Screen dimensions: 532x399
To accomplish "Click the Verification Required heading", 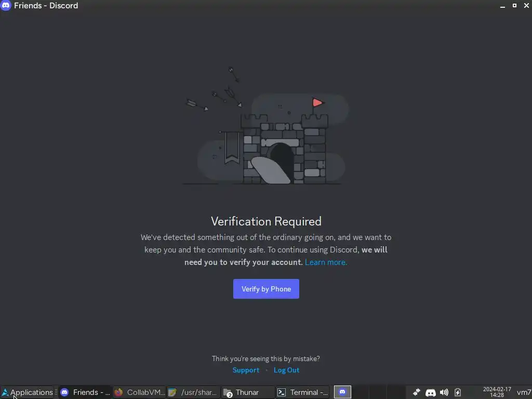I will click(x=266, y=221).
